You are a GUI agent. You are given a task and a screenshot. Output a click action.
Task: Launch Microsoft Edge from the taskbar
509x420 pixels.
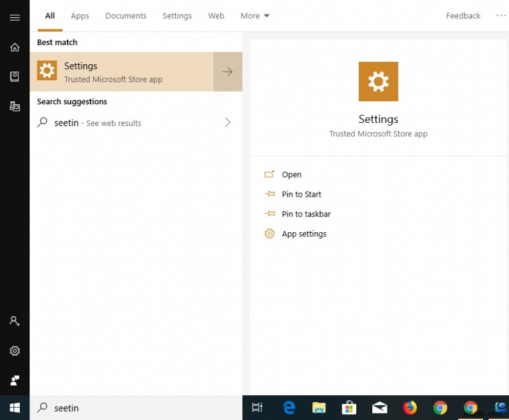(x=289, y=408)
